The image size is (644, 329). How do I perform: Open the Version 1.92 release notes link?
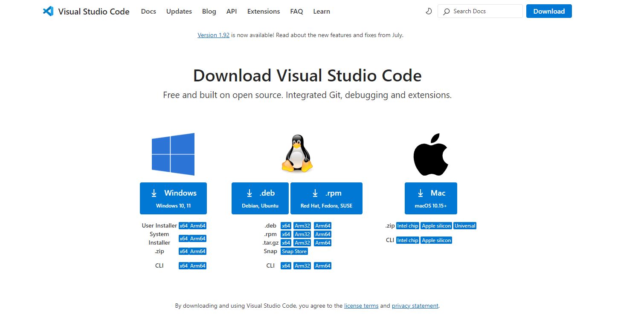tap(213, 35)
